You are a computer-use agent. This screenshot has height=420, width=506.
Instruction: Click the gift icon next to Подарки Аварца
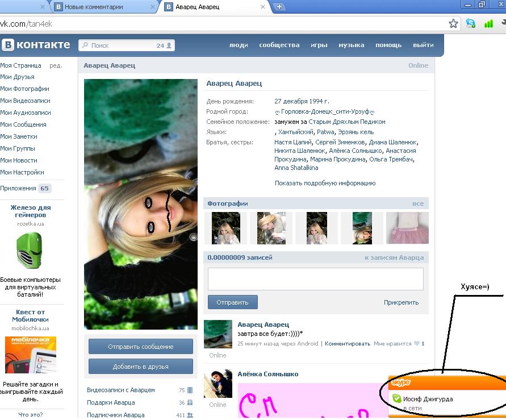point(190,402)
